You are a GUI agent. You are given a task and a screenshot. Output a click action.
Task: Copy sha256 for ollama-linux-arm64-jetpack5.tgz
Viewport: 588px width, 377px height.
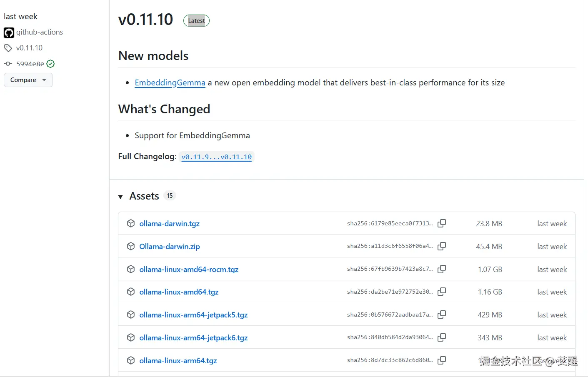click(x=442, y=315)
